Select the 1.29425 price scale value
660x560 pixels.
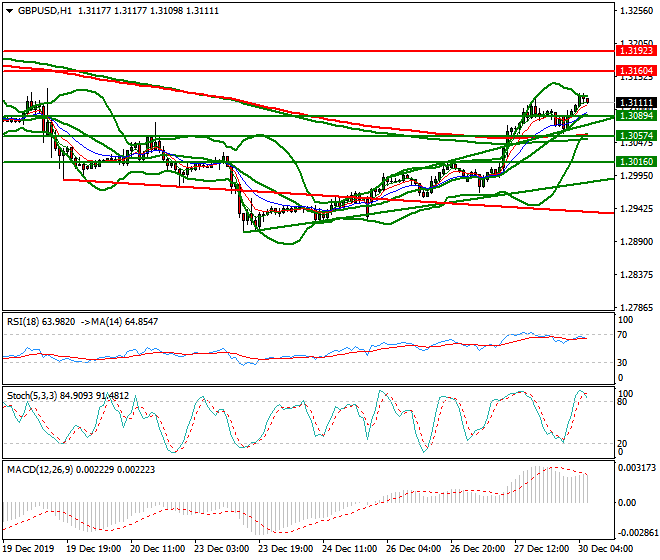point(636,209)
